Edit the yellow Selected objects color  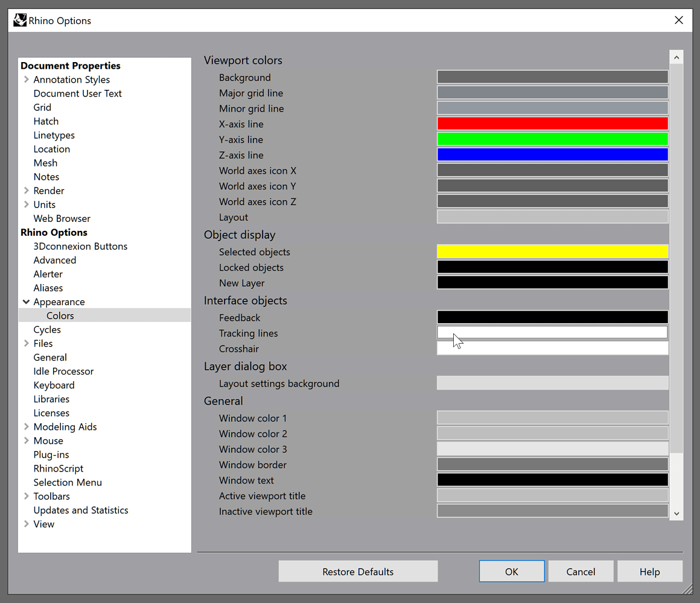(x=552, y=251)
